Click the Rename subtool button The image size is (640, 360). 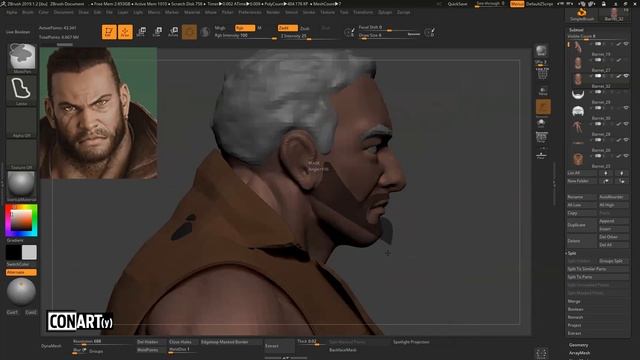point(582,197)
